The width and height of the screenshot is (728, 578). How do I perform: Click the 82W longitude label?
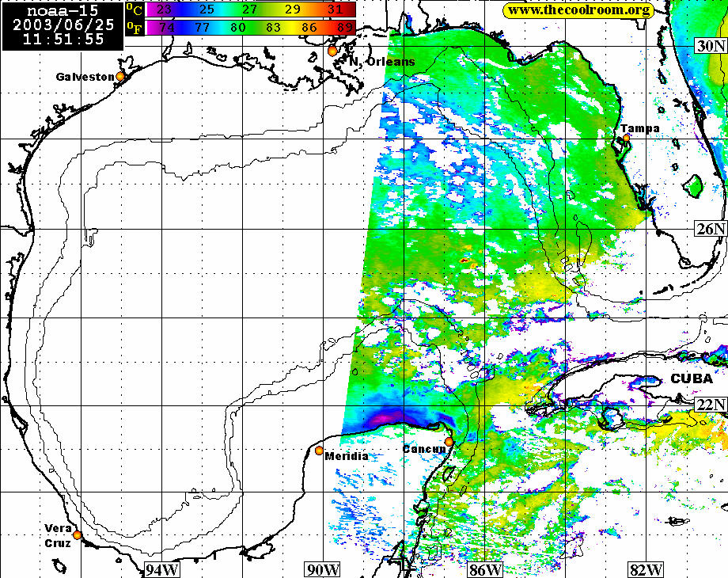tap(646, 569)
